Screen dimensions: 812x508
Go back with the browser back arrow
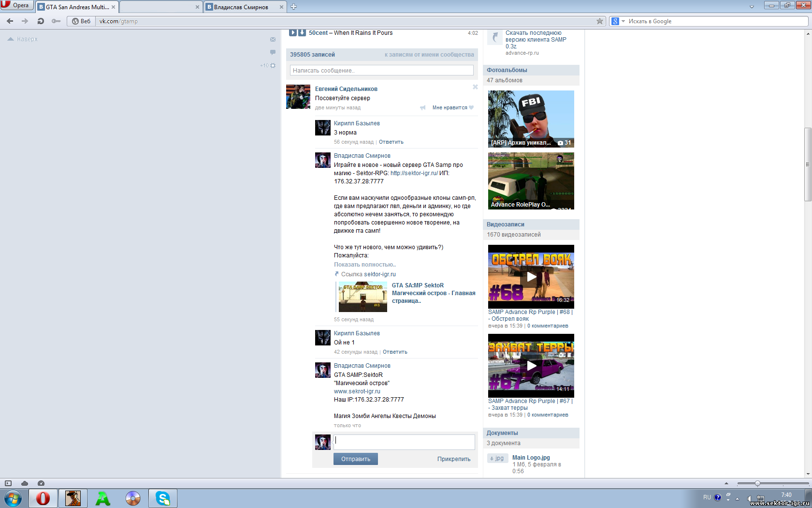[10, 21]
